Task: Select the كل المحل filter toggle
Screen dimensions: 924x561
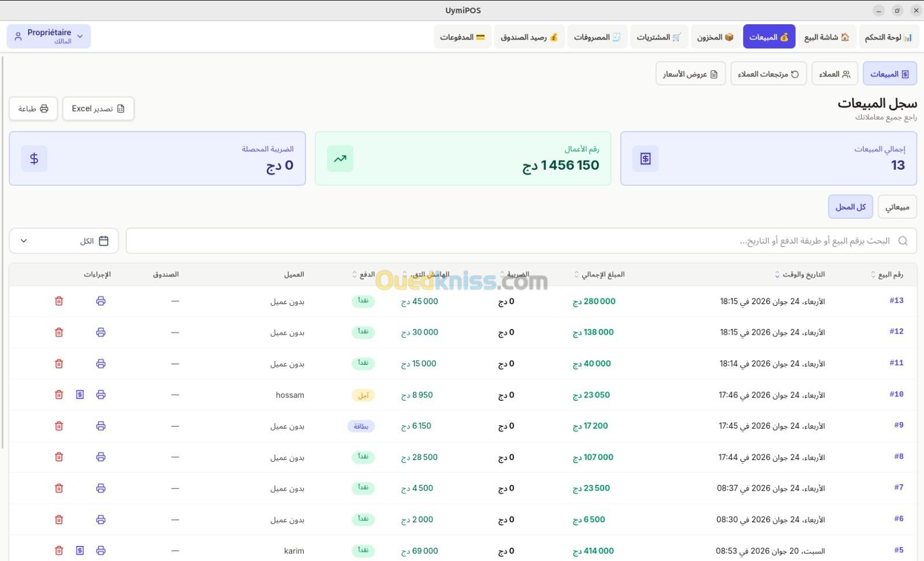Action: (x=850, y=207)
